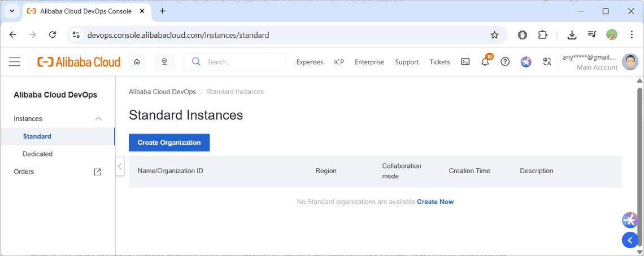Open the hamburger navigation menu
The height and width of the screenshot is (256, 644).
click(14, 62)
